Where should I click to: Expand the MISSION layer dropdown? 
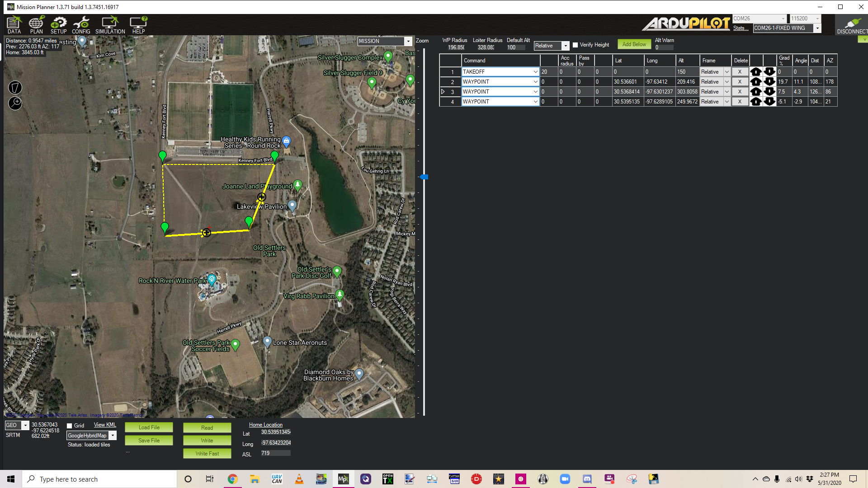click(408, 41)
